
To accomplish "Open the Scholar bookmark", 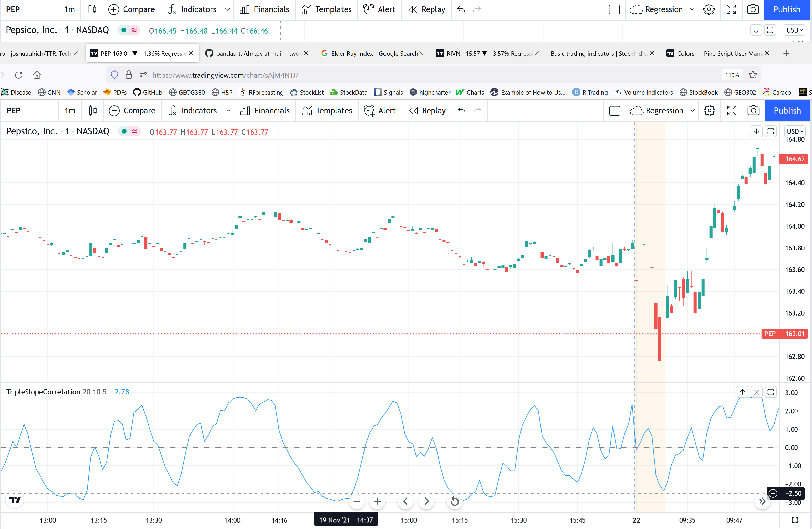I will tap(82, 92).
